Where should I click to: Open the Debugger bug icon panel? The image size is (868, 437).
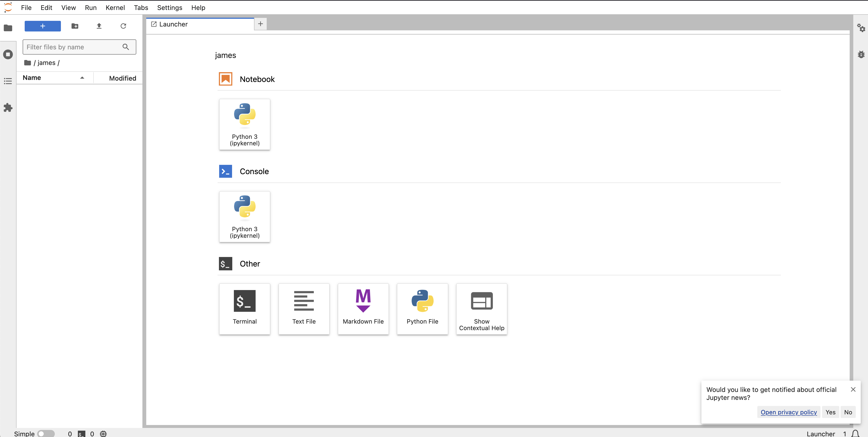[861, 54]
